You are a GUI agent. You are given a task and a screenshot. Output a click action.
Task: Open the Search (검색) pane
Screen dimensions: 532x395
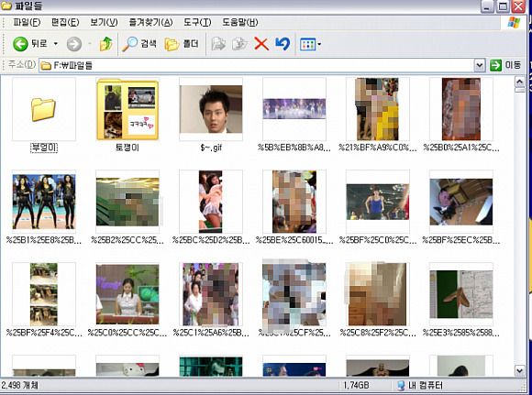click(x=139, y=44)
